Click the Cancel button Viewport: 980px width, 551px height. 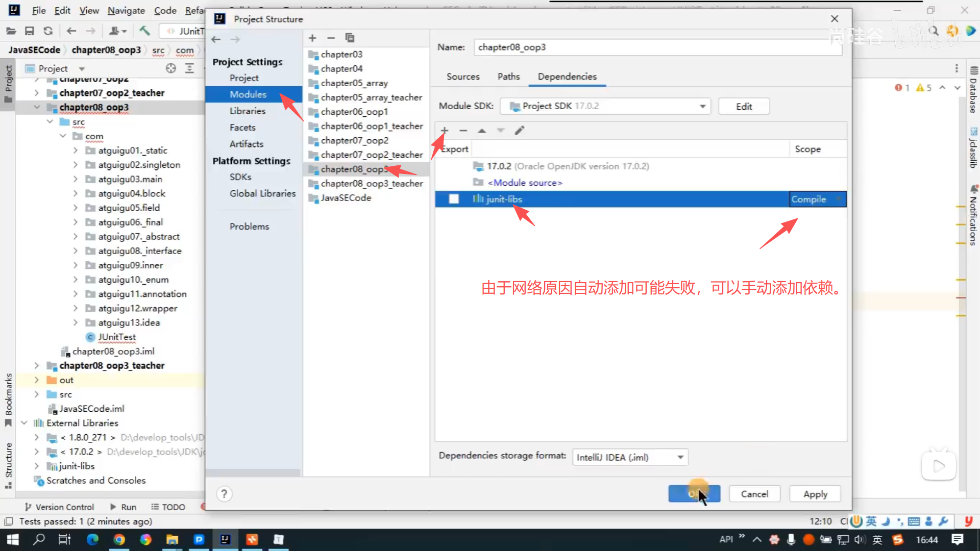(754, 494)
